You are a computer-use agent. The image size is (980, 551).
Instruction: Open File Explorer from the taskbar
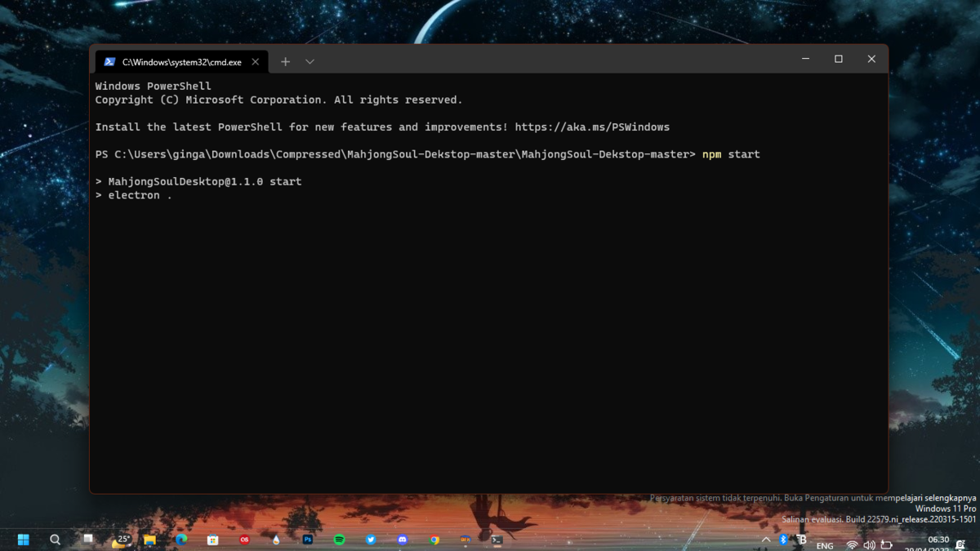149,540
